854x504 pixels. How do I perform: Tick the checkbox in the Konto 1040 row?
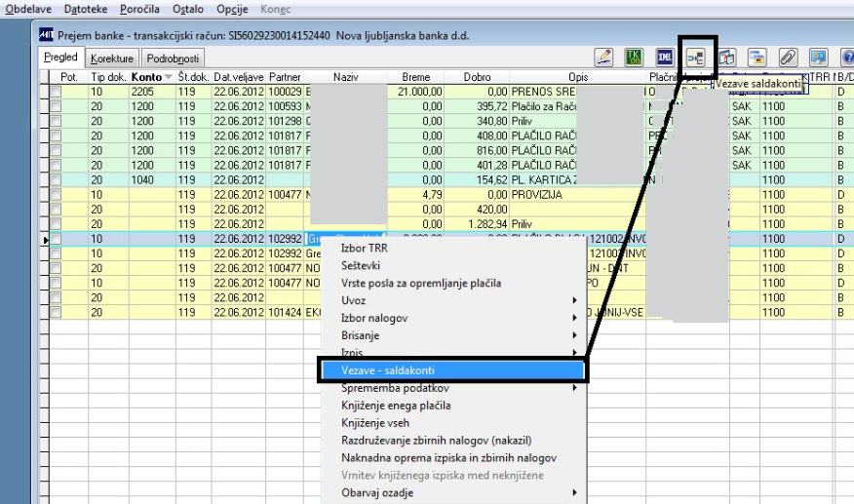pyautogui.click(x=56, y=180)
